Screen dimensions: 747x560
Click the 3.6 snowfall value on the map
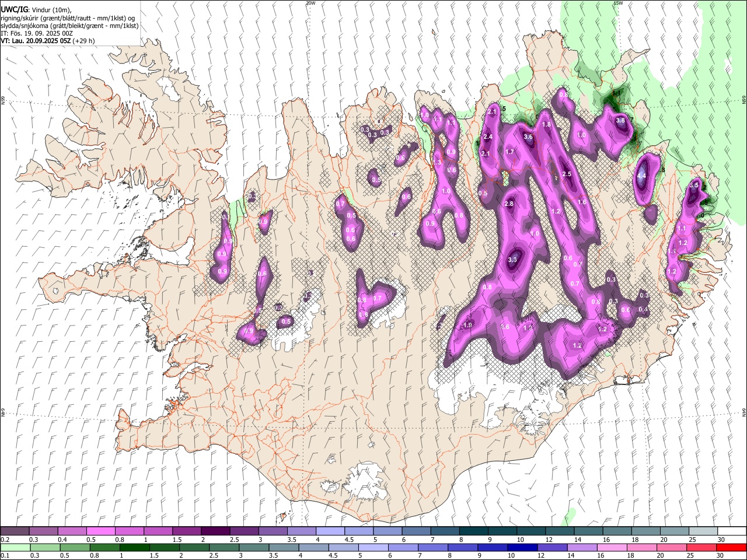[528, 136]
